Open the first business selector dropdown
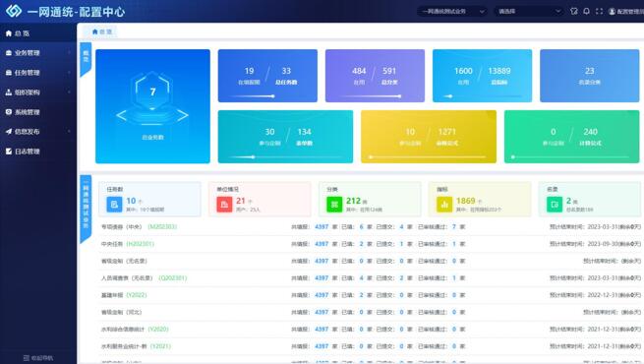644x364 pixels. 452,11
